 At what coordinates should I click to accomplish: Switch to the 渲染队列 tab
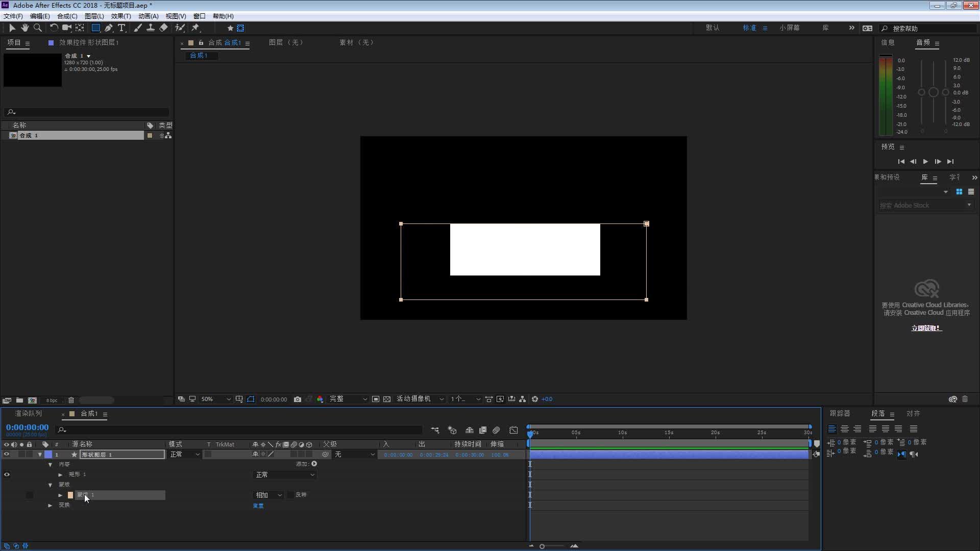click(x=29, y=414)
